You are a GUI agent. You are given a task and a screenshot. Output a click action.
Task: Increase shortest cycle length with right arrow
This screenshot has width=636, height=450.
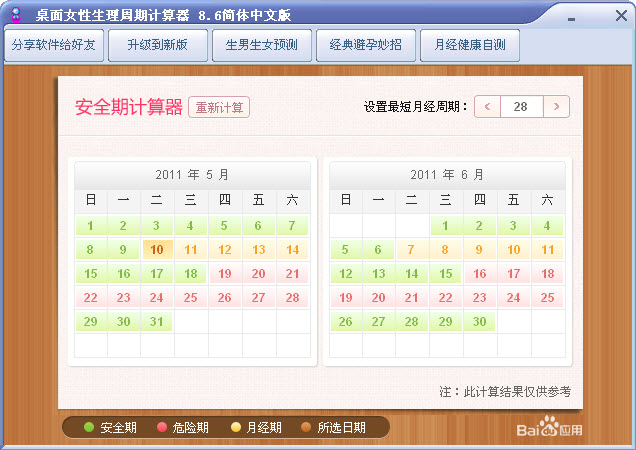coord(556,107)
